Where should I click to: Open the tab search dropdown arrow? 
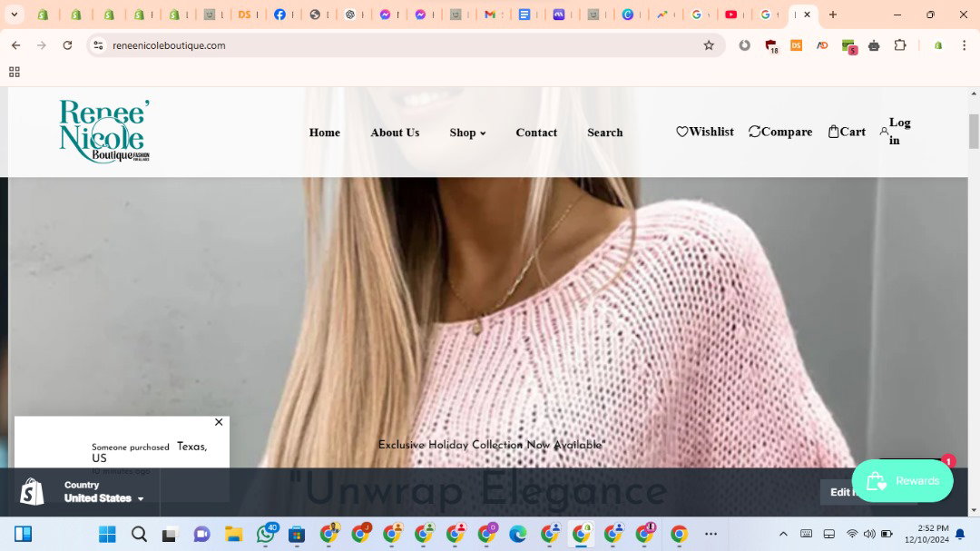coord(14,14)
